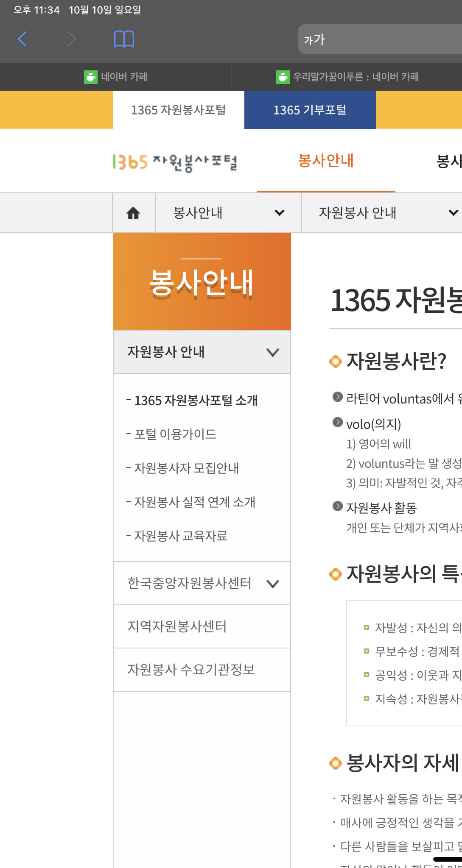
Task: Select the 1365 기부포털 tab
Action: [310, 110]
